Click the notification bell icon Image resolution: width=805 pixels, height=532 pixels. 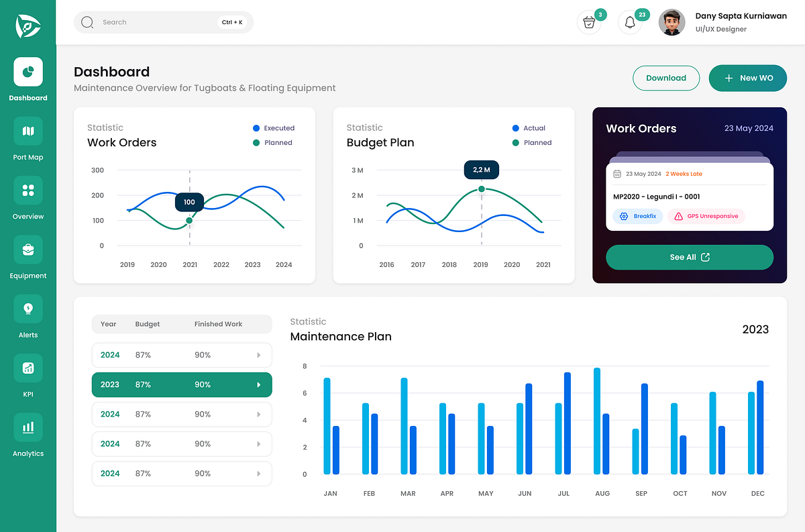click(629, 23)
